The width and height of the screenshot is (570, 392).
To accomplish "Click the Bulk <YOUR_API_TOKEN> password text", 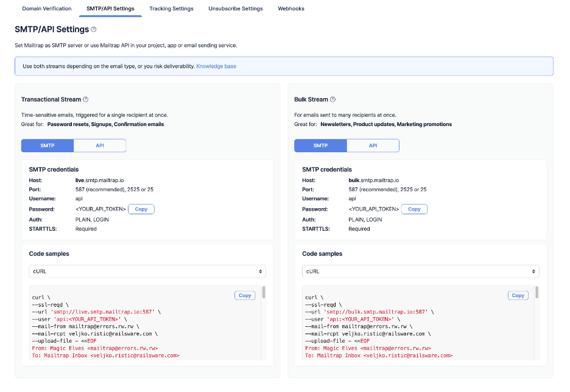I will [x=374, y=209].
